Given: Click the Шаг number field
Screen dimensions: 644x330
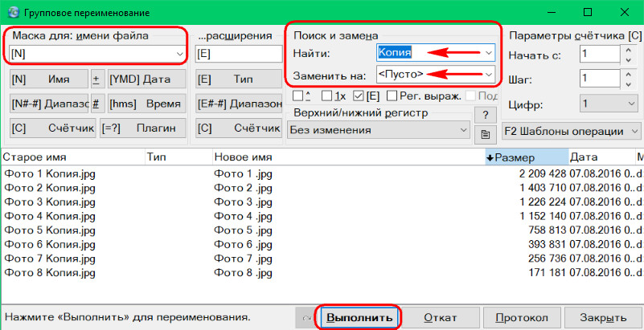Looking at the screenshot, I should [x=600, y=79].
